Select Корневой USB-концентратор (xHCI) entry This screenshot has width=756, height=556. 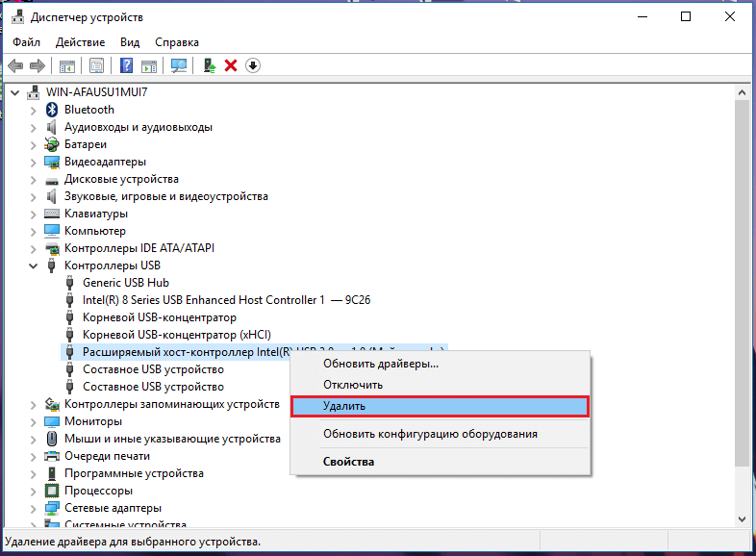point(176,335)
